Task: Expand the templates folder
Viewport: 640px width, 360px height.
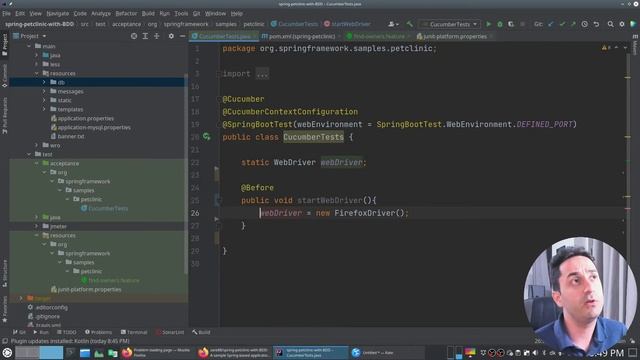Action: click(44, 109)
